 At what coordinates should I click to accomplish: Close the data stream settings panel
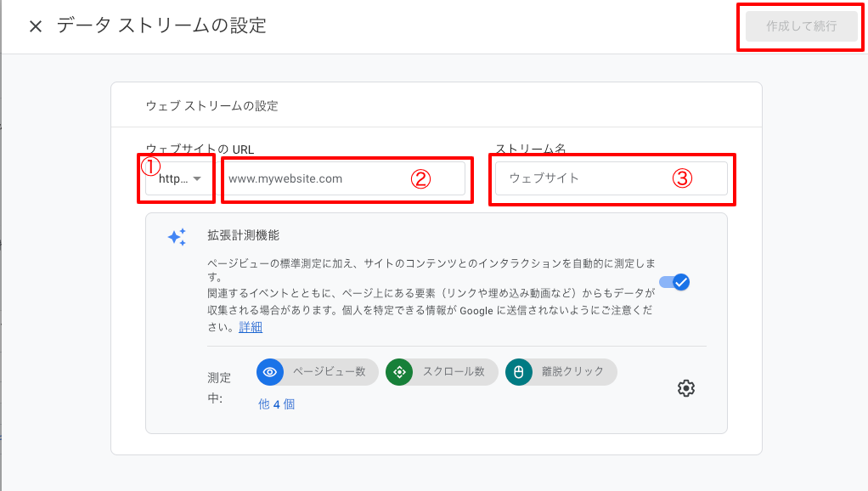[36, 26]
